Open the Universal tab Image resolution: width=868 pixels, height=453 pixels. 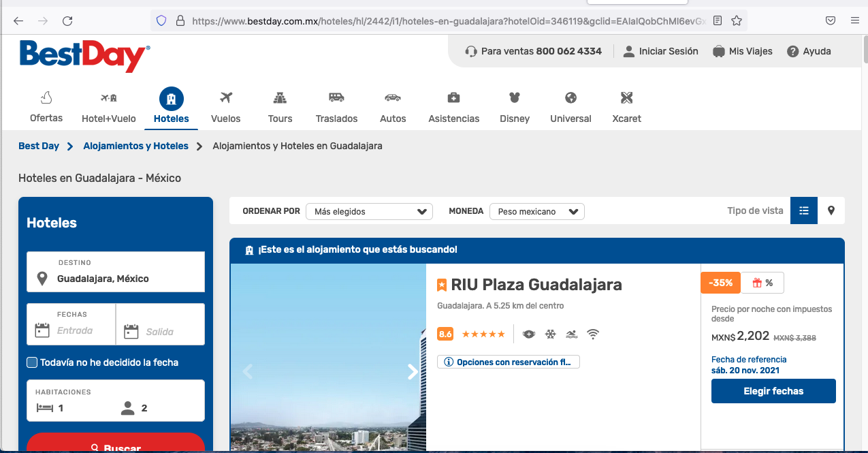click(570, 107)
